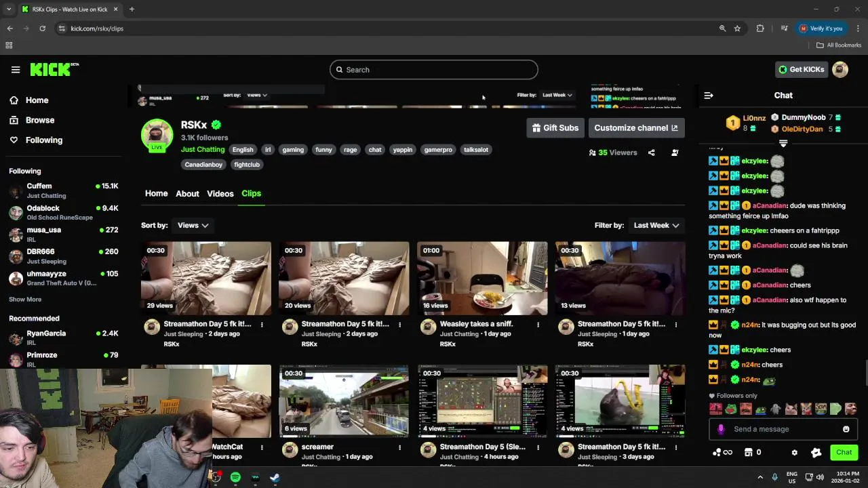Select the gamerpro tag
The width and height of the screenshot is (868, 488).
pos(438,150)
